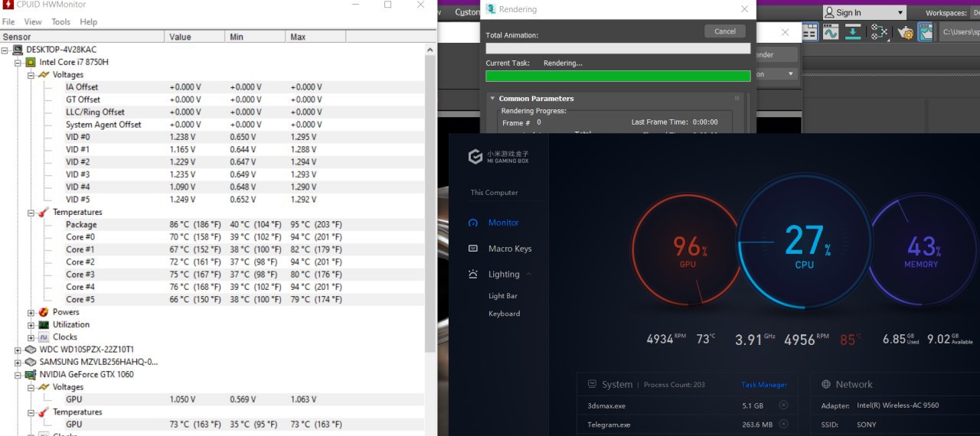Collapse the Common Parameters rollout

(x=492, y=99)
